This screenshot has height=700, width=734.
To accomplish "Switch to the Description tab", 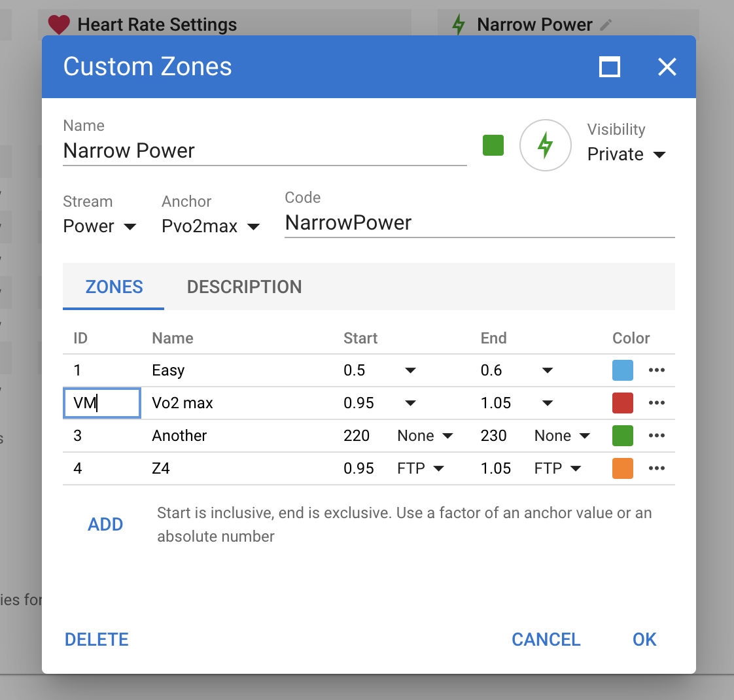I will pos(244,287).
